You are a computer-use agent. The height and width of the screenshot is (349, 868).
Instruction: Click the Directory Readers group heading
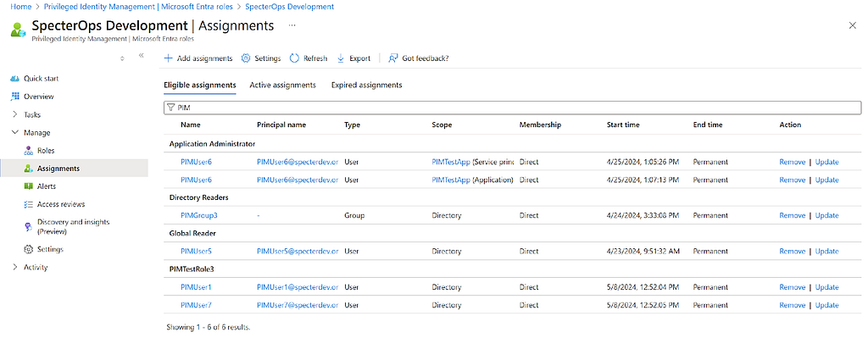[x=198, y=197]
